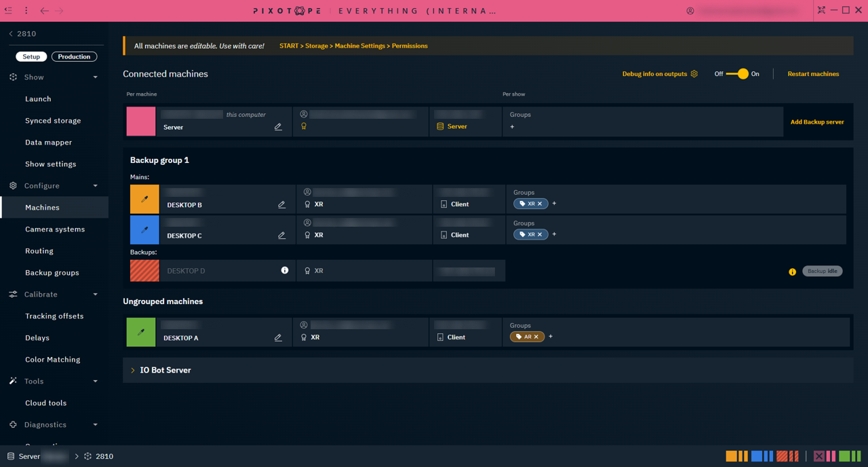Collapse the Calibrate sidebar section
The width and height of the screenshot is (868, 467).
coord(95,295)
